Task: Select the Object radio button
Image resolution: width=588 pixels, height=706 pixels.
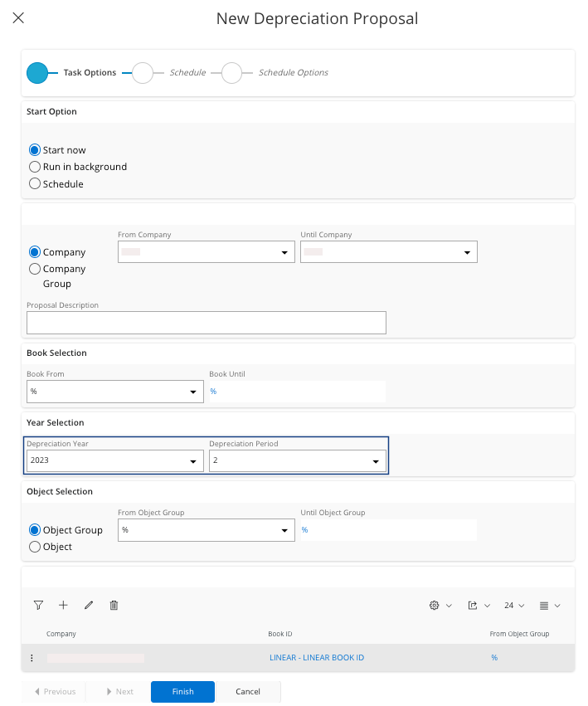Action: coord(35,547)
